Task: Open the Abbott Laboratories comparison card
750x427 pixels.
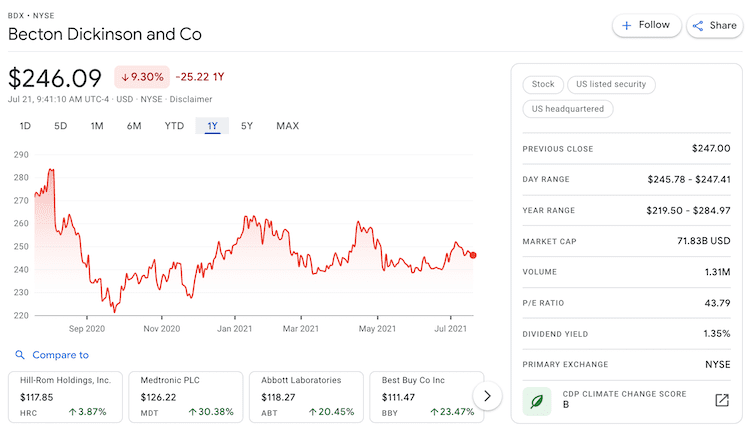Action: pyautogui.click(x=307, y=396)
